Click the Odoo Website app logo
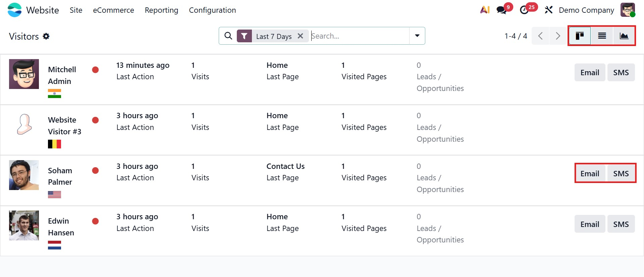The height and width of the screenshot is (277, 644). click(14, 10)
